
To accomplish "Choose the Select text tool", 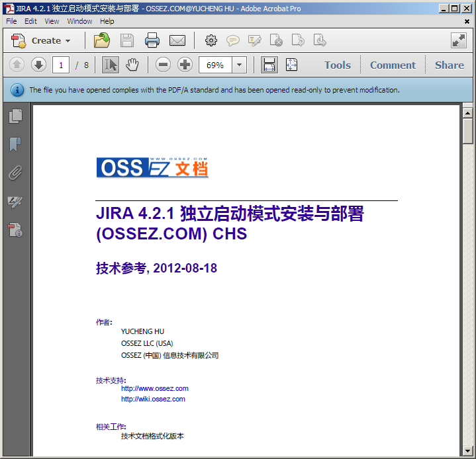I will coord(110,65).
